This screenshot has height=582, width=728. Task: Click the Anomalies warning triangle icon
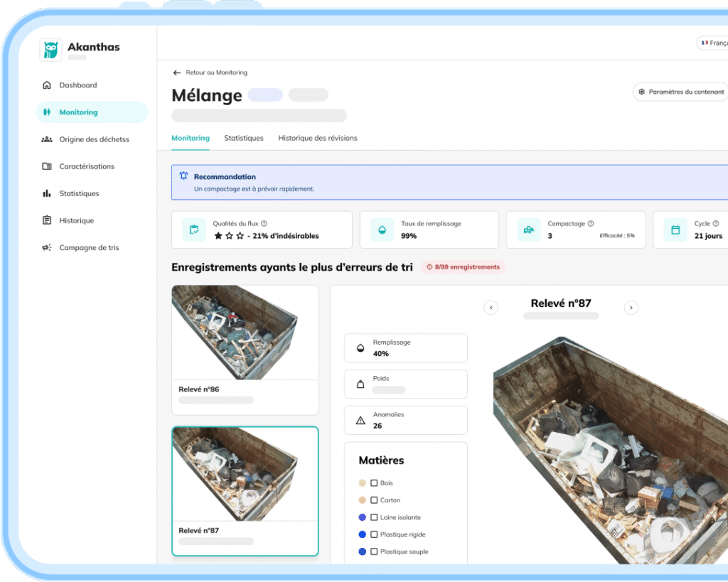coord(360,421)
